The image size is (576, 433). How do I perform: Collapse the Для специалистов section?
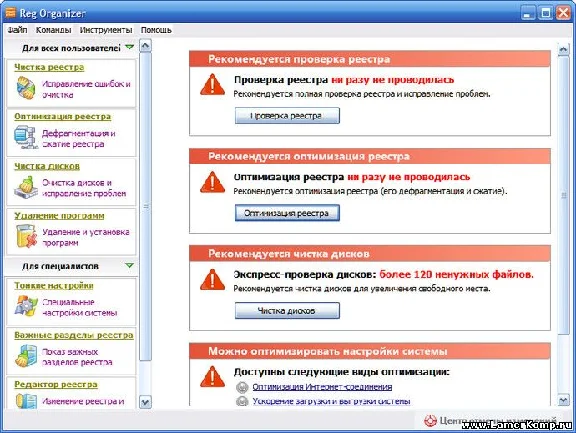[129, 265]
